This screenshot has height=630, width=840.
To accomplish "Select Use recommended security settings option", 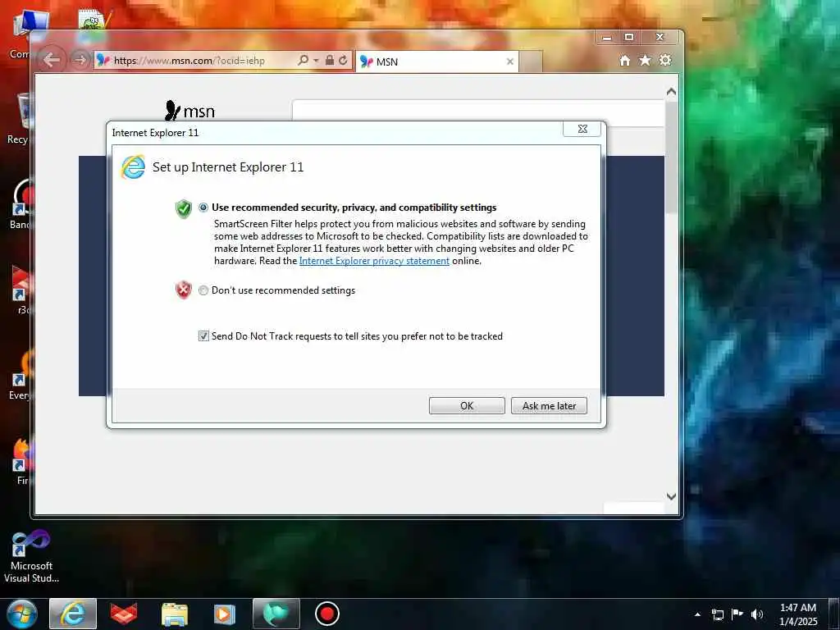I will point(203,208).
